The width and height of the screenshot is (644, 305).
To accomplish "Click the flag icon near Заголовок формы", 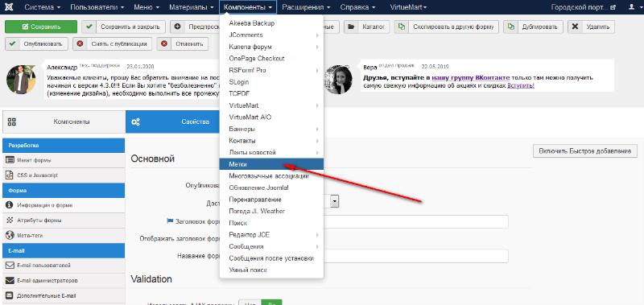I will click(x=170, y=221).
